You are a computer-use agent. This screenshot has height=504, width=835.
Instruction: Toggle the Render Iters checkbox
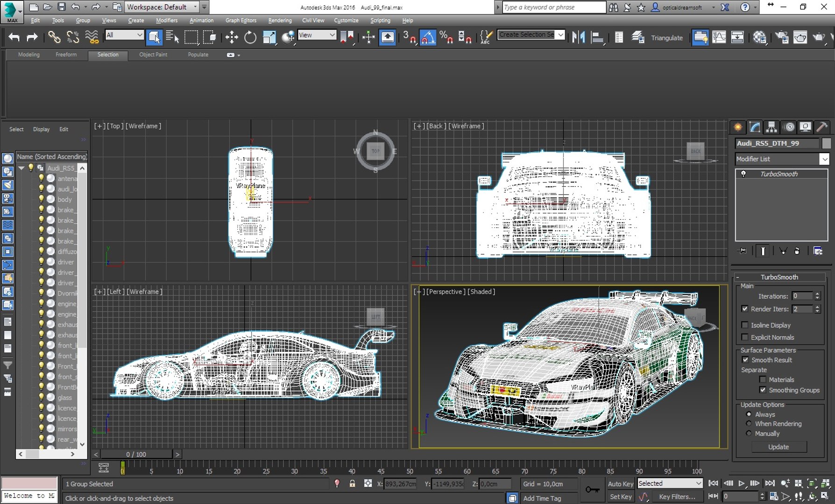[x=745, y=308]
